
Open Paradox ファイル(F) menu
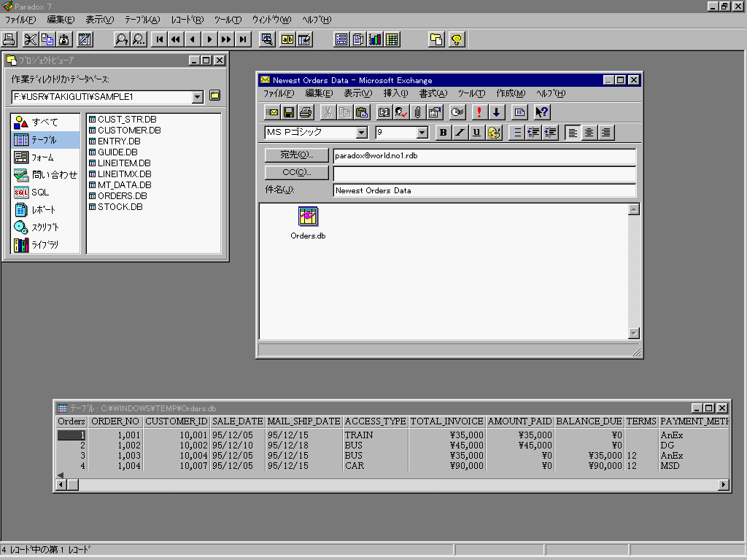coord(20,20)
